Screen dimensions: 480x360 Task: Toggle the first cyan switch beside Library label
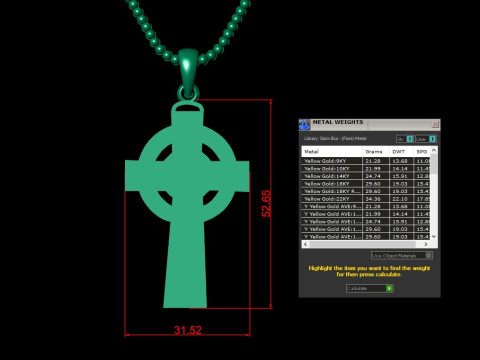click(x=410, y=139)
